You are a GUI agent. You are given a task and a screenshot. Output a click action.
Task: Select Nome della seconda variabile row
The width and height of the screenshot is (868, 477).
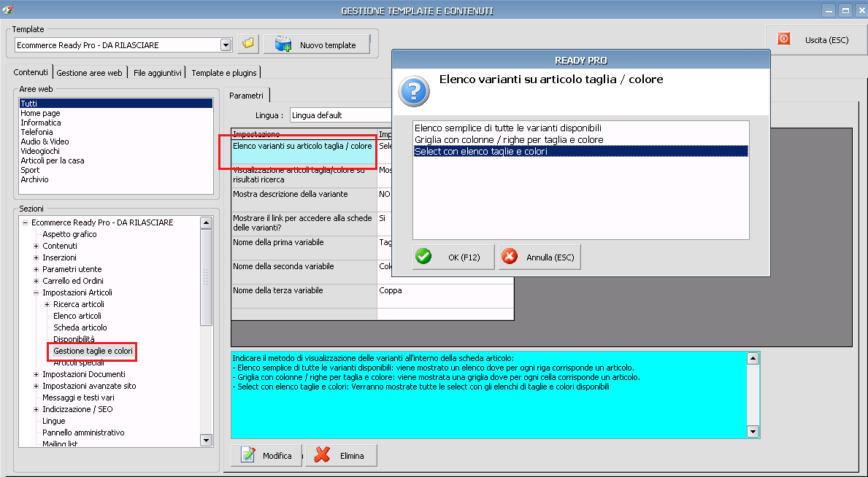(x=304, y=272)
